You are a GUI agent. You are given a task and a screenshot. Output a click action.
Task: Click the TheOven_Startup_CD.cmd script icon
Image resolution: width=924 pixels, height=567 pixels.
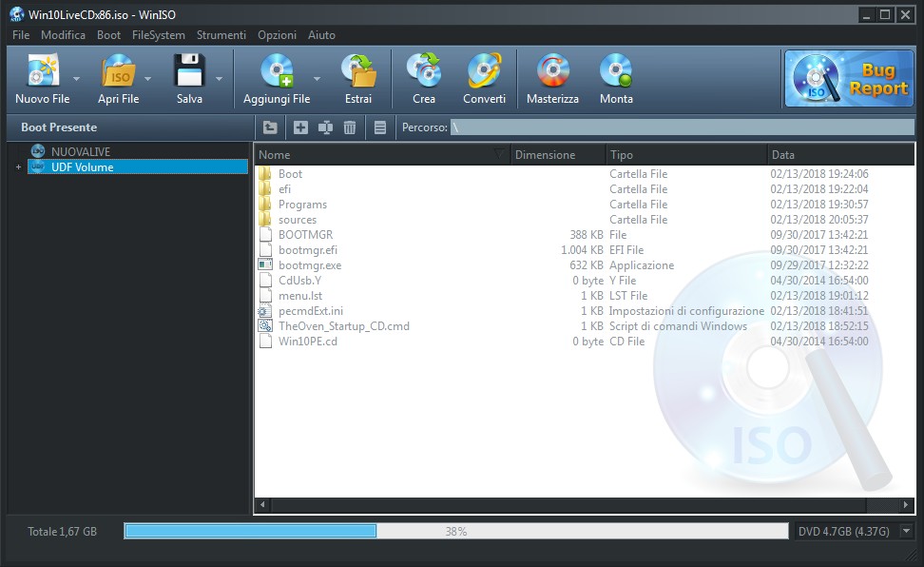[x=265, y=326]
